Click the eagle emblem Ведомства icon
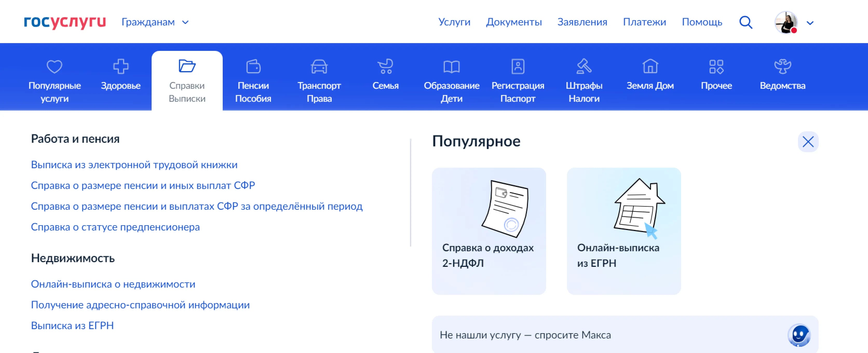The height and width of the screenshot is (353, 868). (782, 66)
